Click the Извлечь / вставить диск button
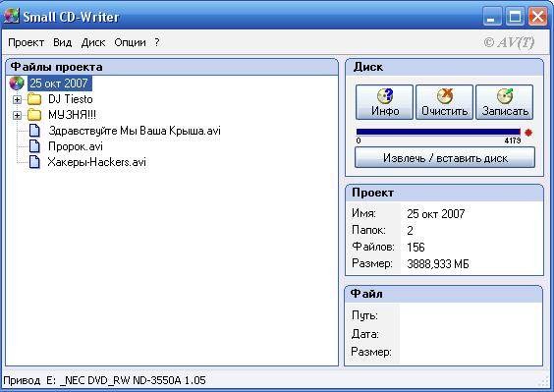The width and height of the screenshot is (554, 392). click(x=445, y=157)
